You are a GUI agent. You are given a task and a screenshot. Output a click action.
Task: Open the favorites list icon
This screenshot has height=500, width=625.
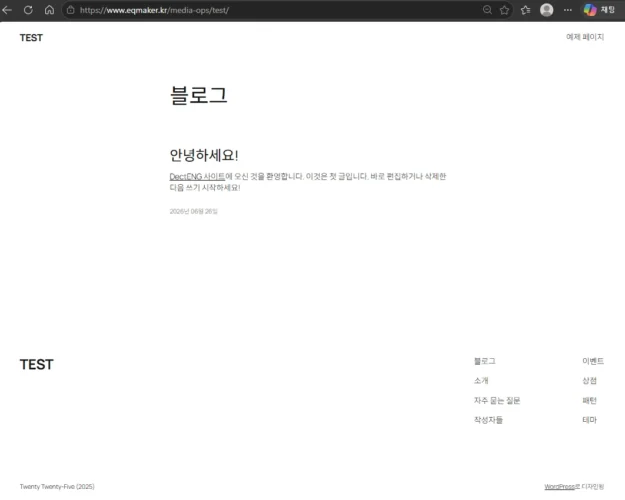[526, 10]
